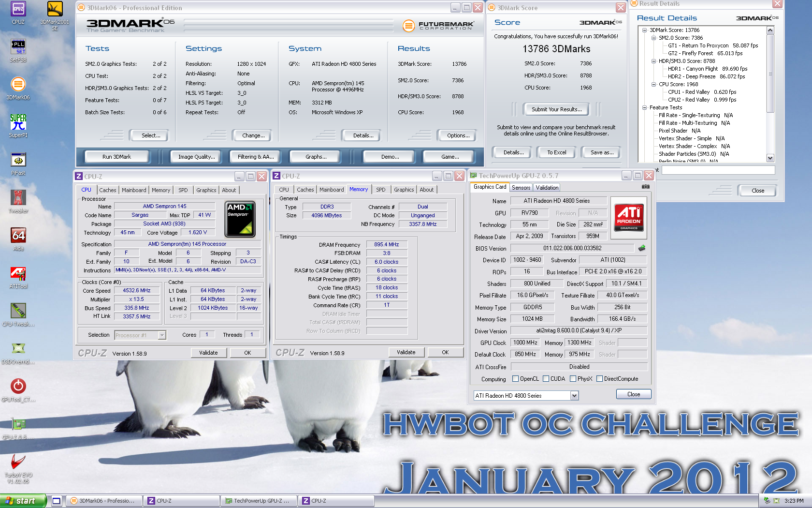The height and width of the screenshot is (508, 812).
Task: Collapse the Feature Tests tree node
Action: 644,107
